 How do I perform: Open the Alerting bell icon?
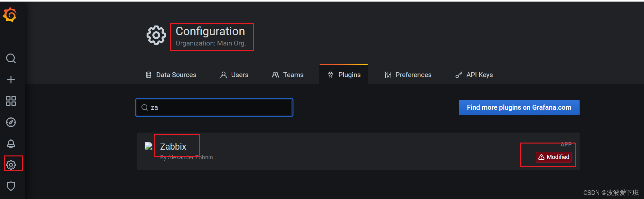(11, 144)
